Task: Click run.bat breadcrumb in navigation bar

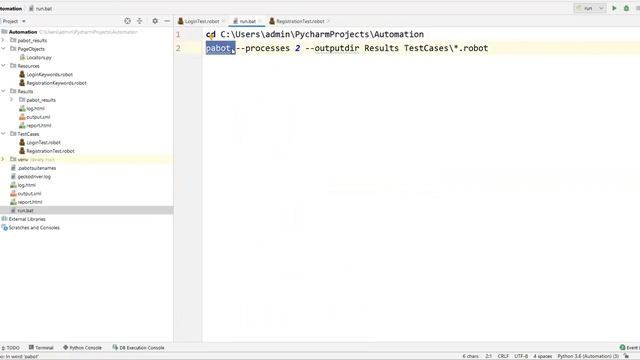Action: coord(40,9)
